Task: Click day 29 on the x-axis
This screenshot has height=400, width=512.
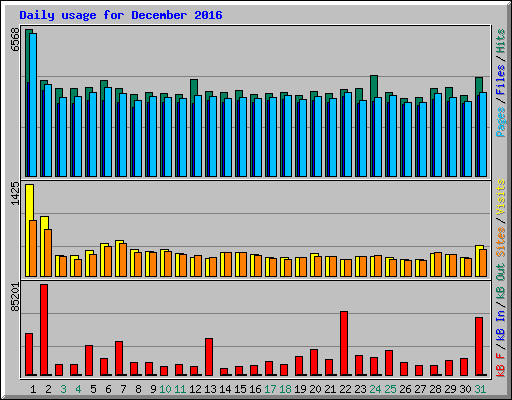Action: pyautogui.click(x=450, y=389)
